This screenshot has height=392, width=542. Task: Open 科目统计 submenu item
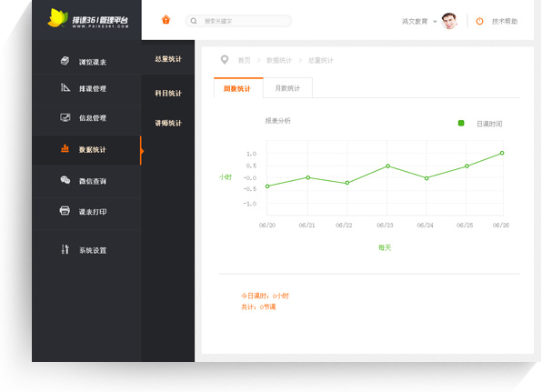click(x=168, y=93)
